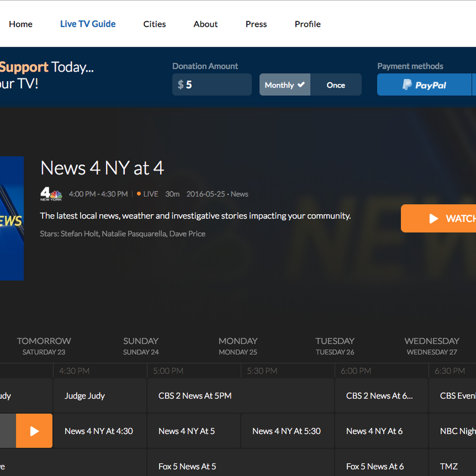Click the News genre tag
This screenshot has height=476, width=476.
click(239, 194)
